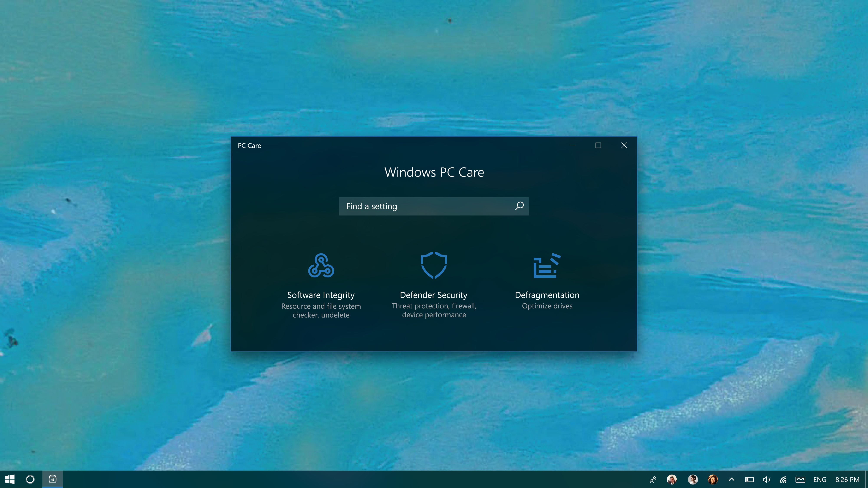
Task: Select the PC Care taskbar app icon
Action: pyautogui.click(x=53, y=479)
